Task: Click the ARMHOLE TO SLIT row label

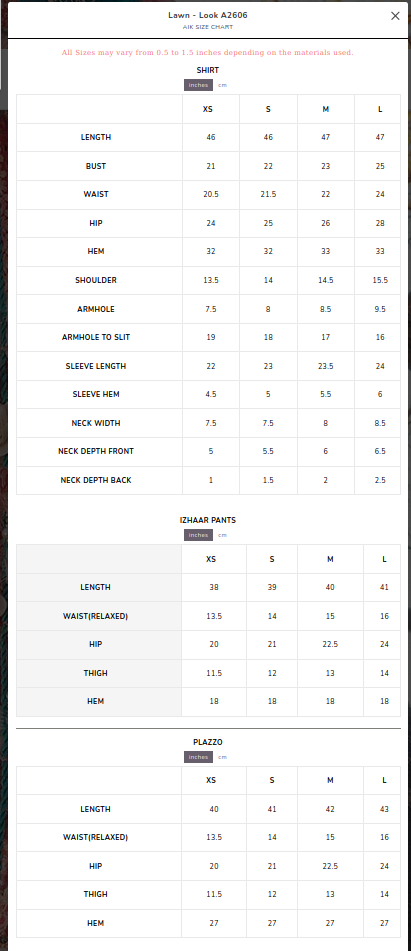Action: [96, 337]
